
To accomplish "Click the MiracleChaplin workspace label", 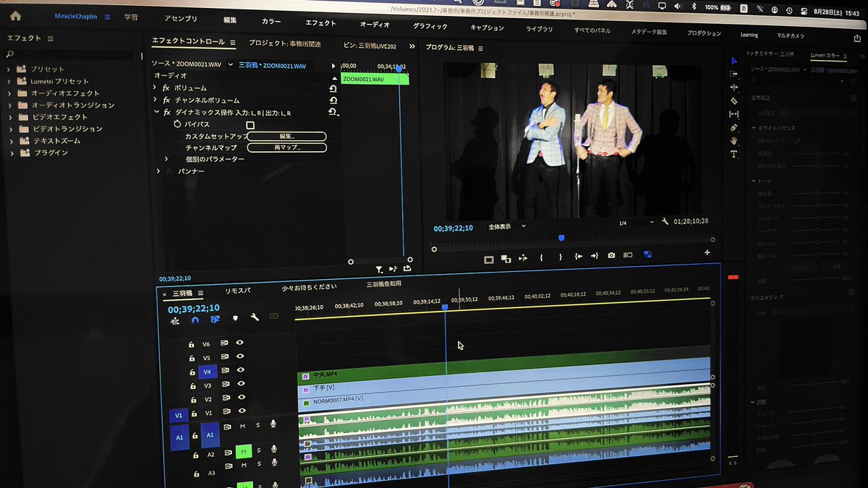I will pos(76,16).
